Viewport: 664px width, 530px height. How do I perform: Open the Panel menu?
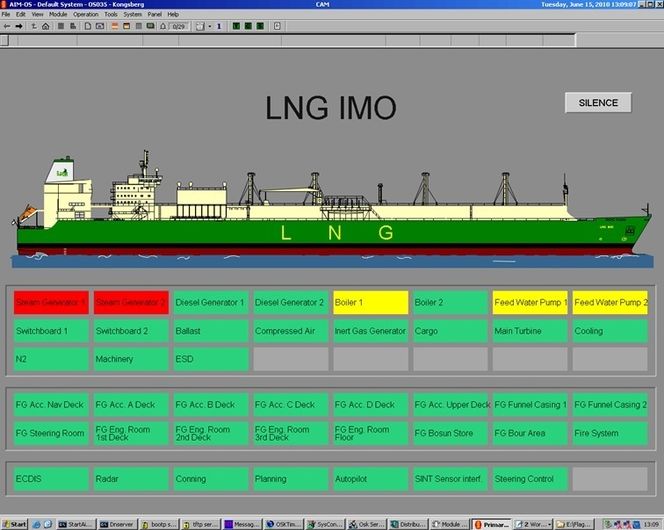click(154, 15)
